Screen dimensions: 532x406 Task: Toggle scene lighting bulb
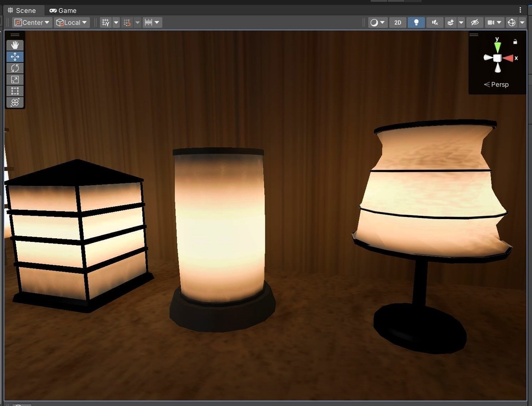416,23
